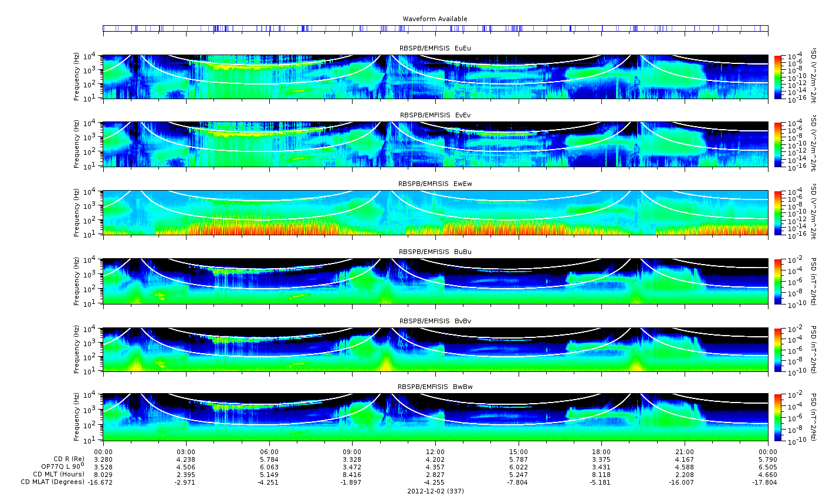The image size is (826, 504).
Task: Click the Waveform Available timeline bar
Action: point(435,28)
